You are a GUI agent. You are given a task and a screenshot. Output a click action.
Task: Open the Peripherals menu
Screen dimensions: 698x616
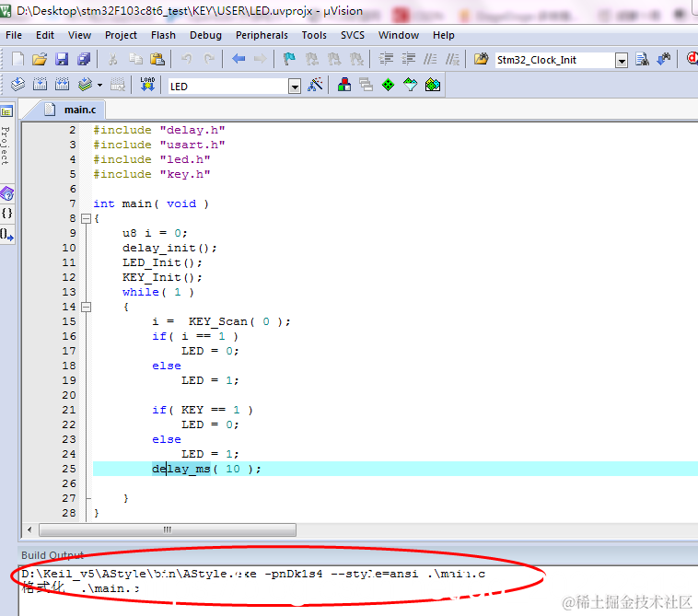tap(262, 35)
